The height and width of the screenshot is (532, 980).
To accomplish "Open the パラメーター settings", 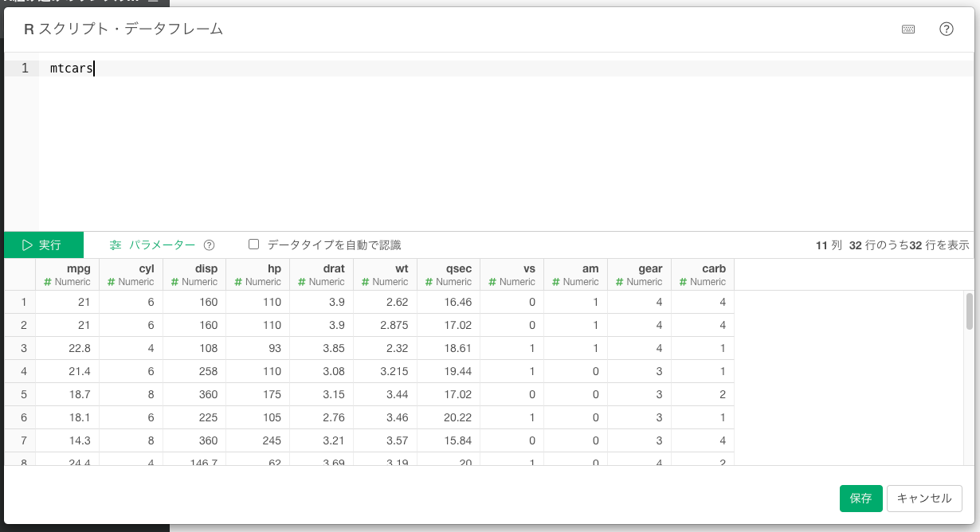I will pos(153,245).
